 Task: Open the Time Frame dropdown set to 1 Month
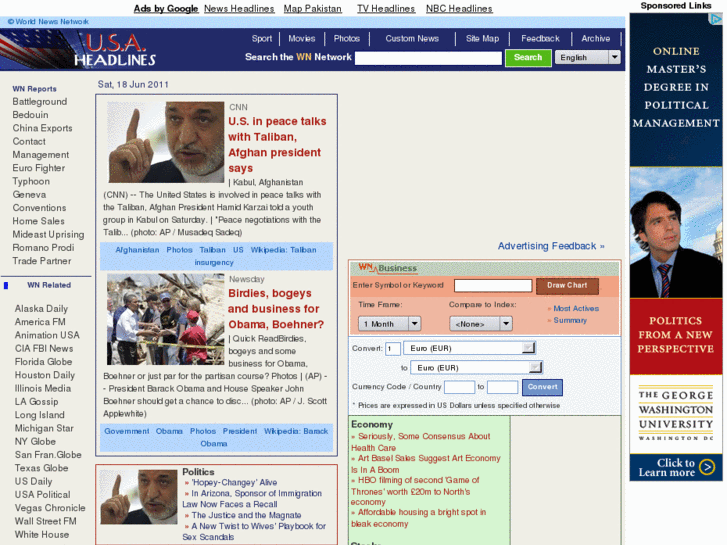389,324
